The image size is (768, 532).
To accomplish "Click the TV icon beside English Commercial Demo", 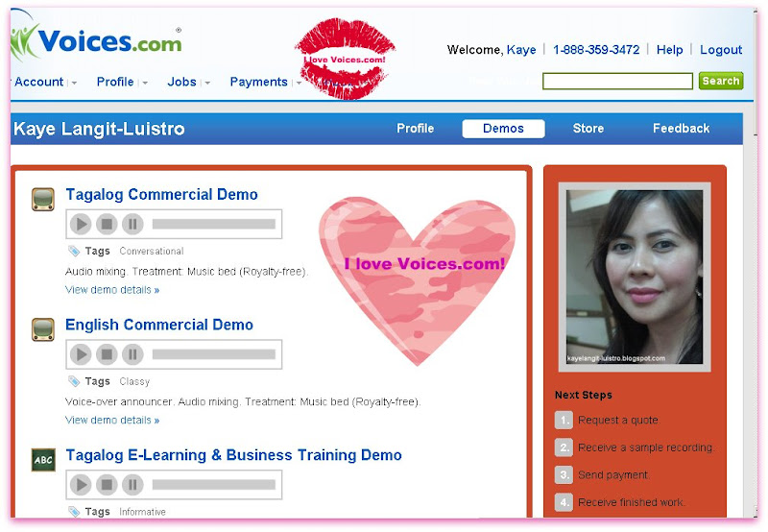I will point(43,329).
